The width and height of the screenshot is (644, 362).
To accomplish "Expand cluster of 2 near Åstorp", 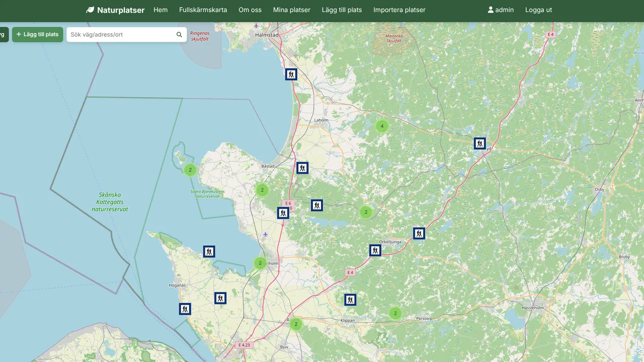I will 296,324.
